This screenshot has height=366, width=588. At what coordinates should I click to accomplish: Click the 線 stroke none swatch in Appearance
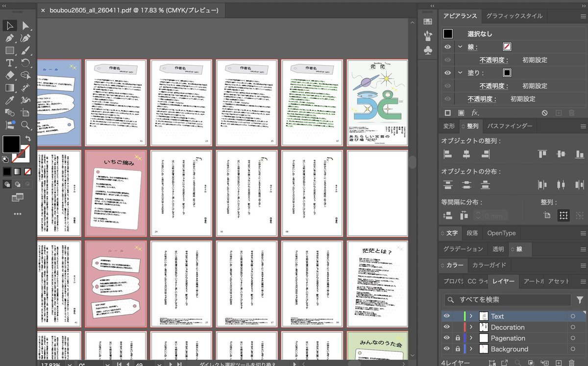507,47
